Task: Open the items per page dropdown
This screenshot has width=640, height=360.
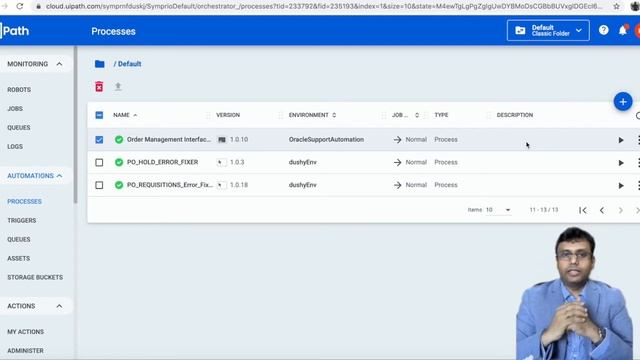Action: tap(498, 210)
